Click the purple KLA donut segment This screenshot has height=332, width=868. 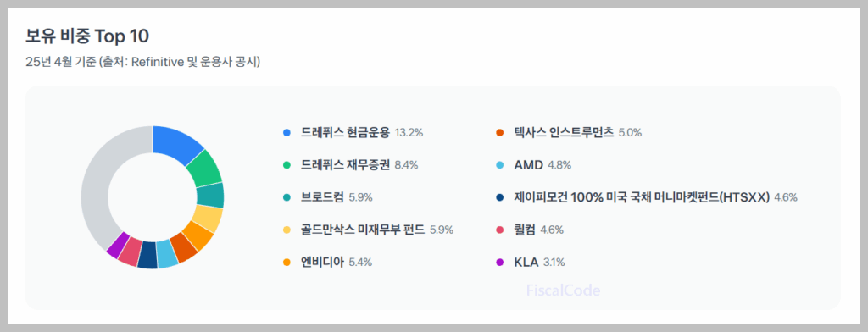click(x=117, y=245)
